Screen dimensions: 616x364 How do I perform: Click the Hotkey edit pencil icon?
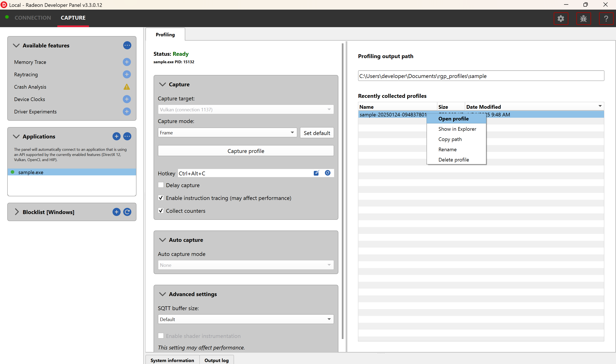316,173
